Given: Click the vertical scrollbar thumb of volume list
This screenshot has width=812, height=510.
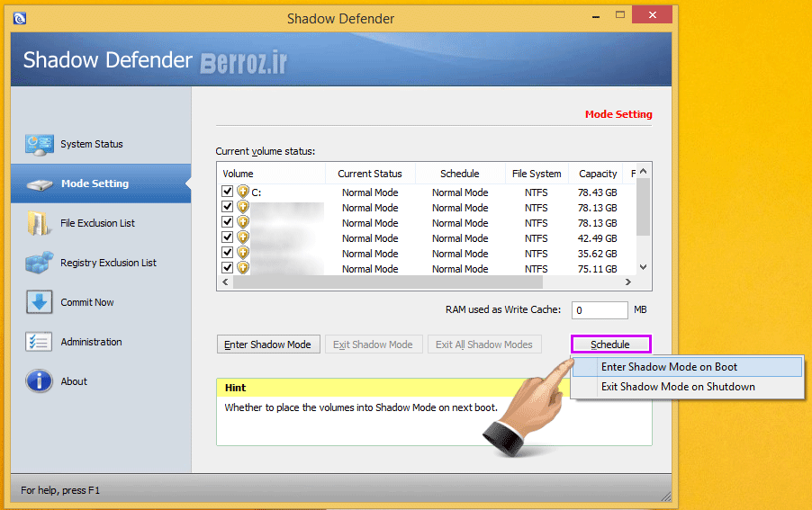Looking at the screenshot, I should [x=643, y=207].
